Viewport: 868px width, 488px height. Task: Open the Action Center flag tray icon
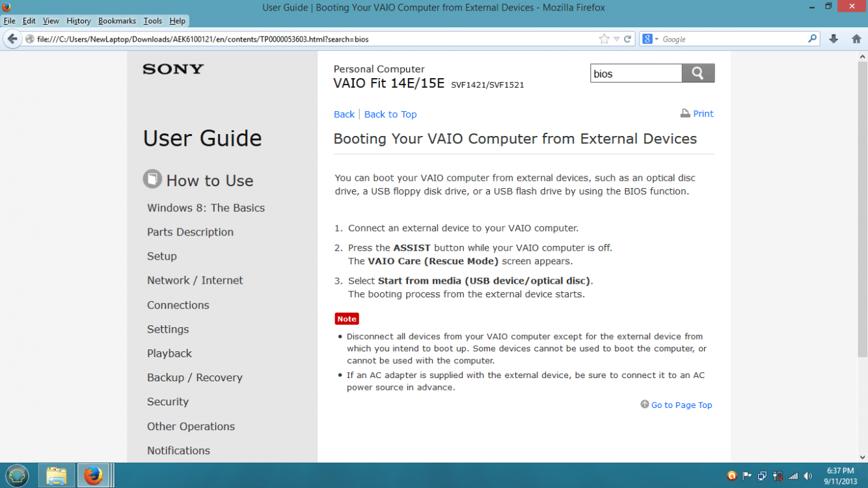747,476
